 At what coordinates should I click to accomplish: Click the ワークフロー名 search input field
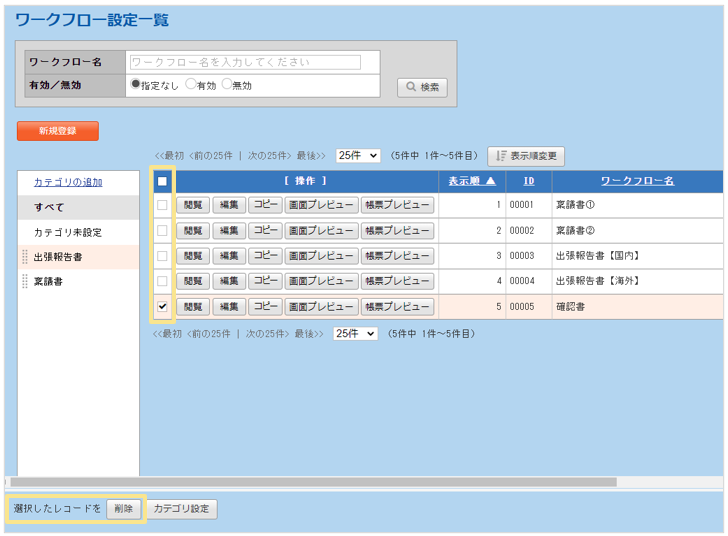(x=245, y=62)
